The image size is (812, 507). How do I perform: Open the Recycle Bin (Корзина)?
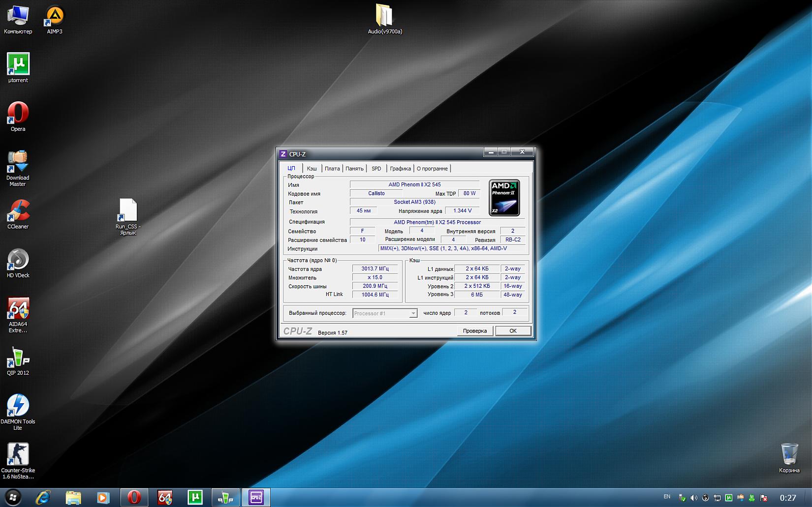click(x=789, y=454)
